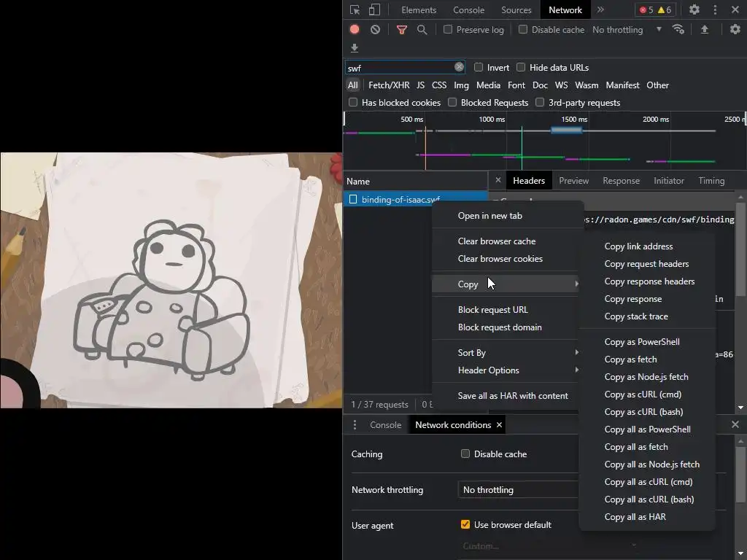Screen dimensions: 747x560
Task: Filter requests by Media type
Action: pos(488,85)
